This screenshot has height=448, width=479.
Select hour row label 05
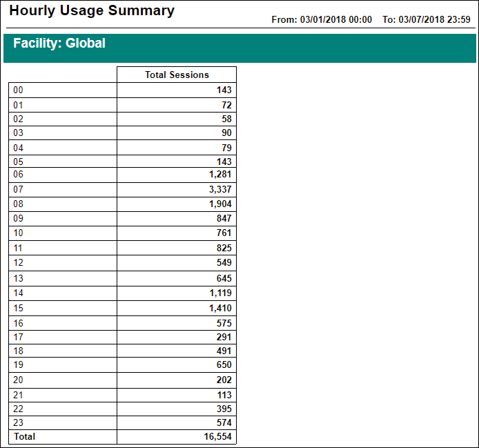pyautogui.click(x=19, y=162)
